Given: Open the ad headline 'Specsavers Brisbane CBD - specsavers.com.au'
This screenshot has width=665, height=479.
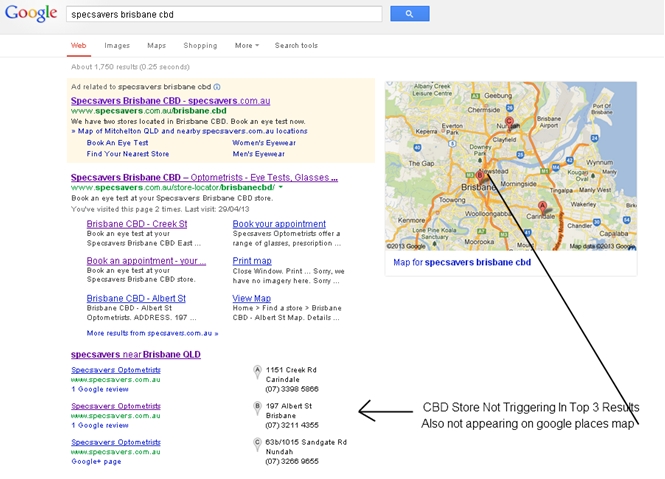Looking at the screenshot, I should (x=170, y=101).
